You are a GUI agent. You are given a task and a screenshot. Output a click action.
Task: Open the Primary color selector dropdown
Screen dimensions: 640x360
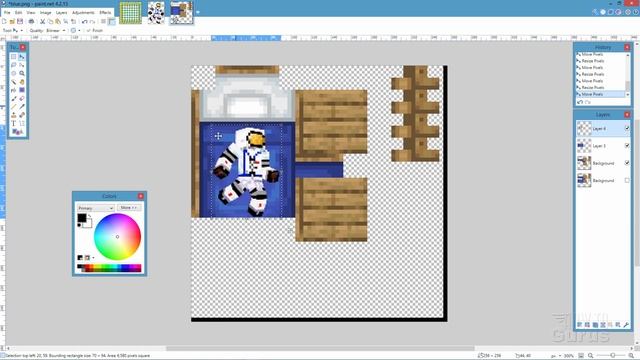click(x=96, y=208)
